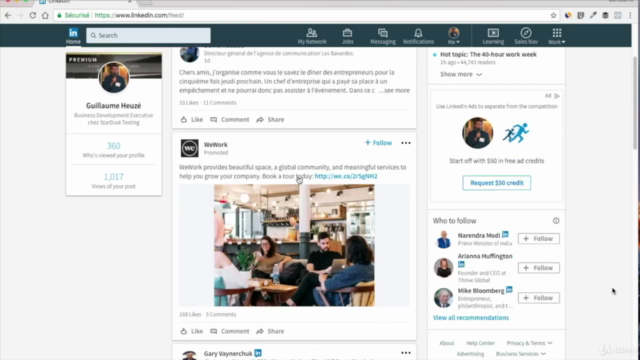640x360 pixels.
Task: Like the WeWork post
Action: [x=192, y=331]
